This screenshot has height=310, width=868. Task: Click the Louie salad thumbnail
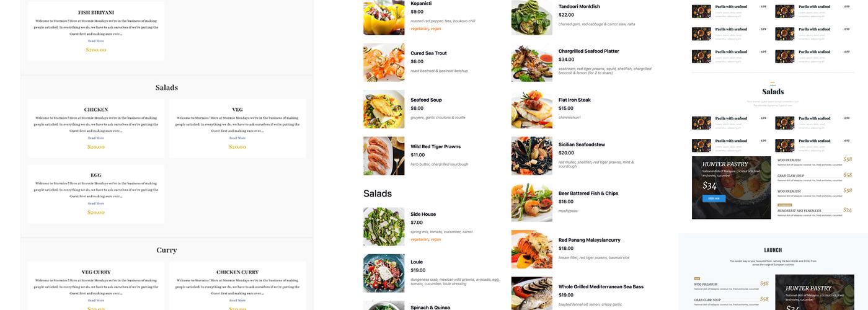[384, 273]
